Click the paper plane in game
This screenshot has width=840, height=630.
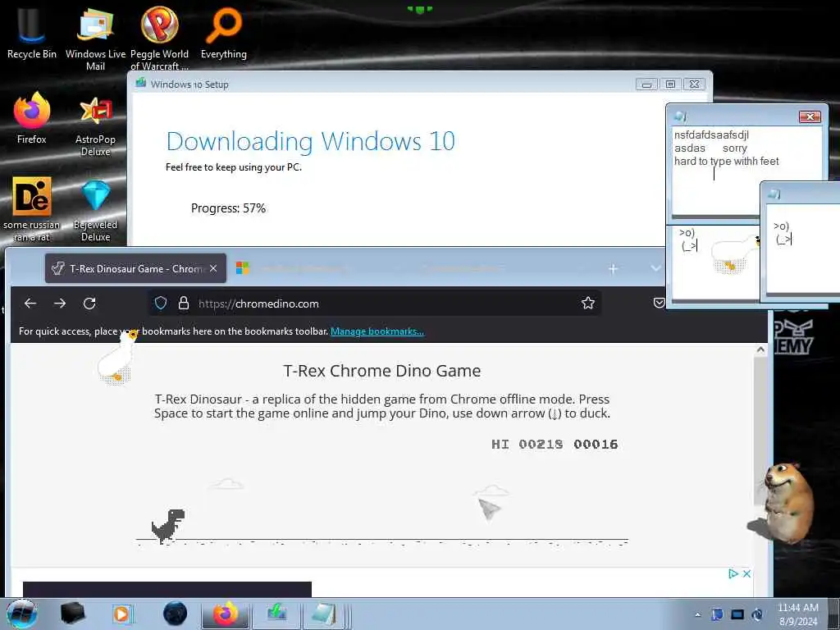pos(489,509)
